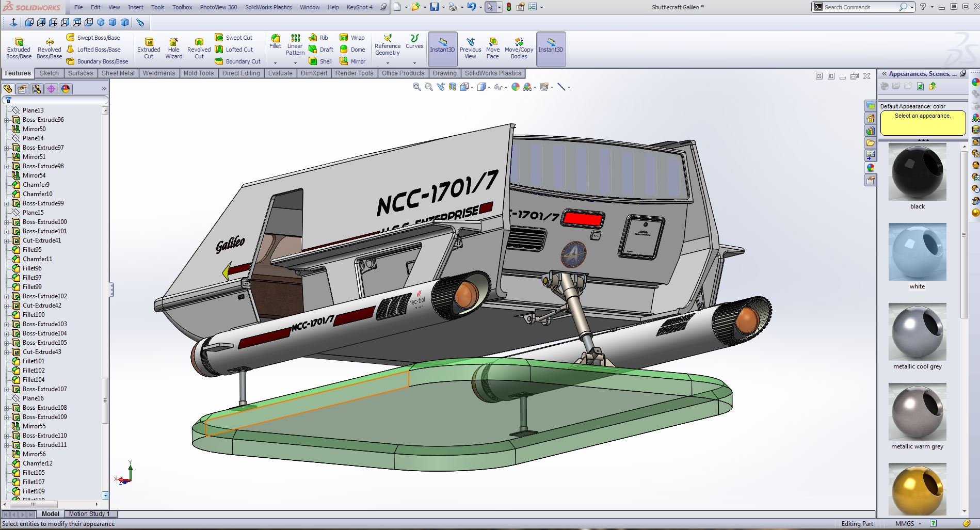Open the Curves tool
Screen dimensions: 980x530
(x=414, y=42)
